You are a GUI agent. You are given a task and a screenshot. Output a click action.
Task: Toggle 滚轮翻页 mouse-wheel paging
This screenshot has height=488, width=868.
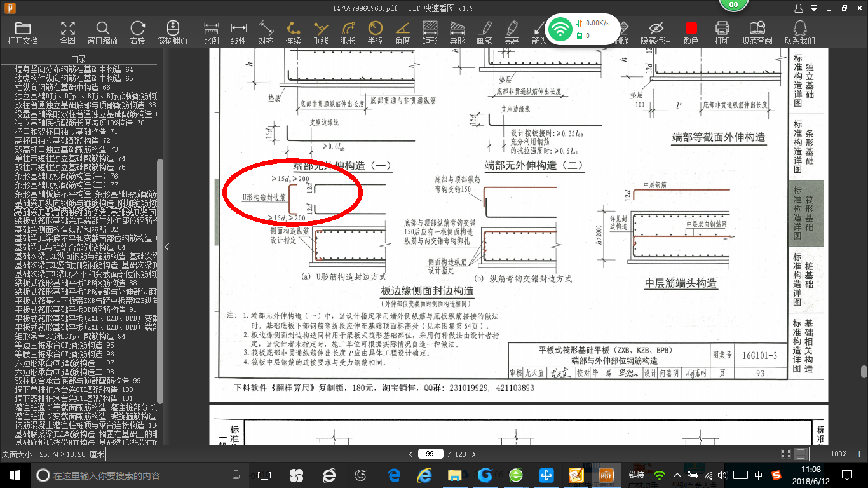point(172,32)
